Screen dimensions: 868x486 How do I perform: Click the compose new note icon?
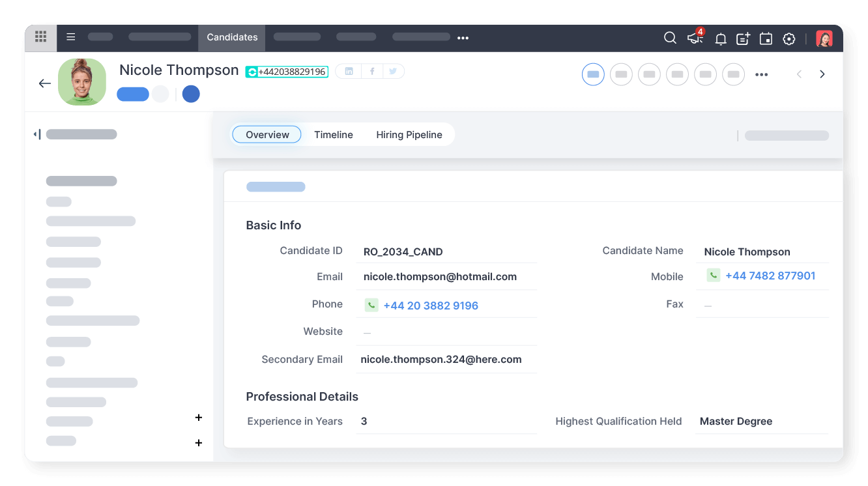[x=743, y=38]
